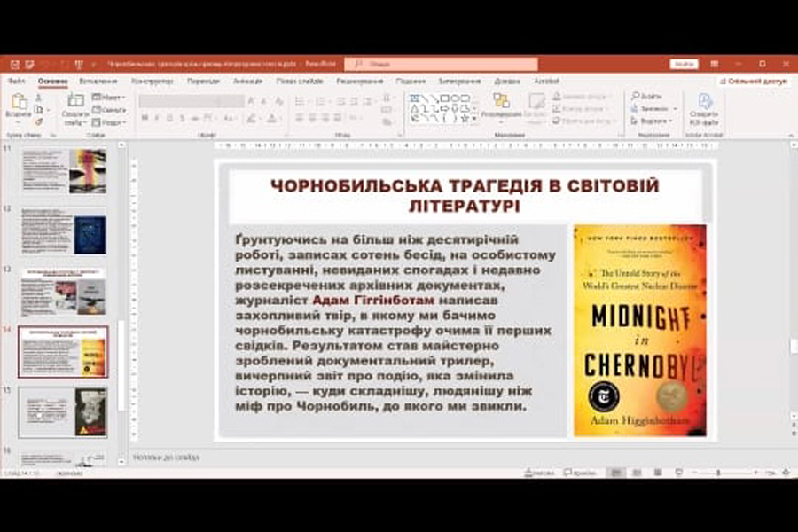Click the Save icon in title bar

(14, 65)
